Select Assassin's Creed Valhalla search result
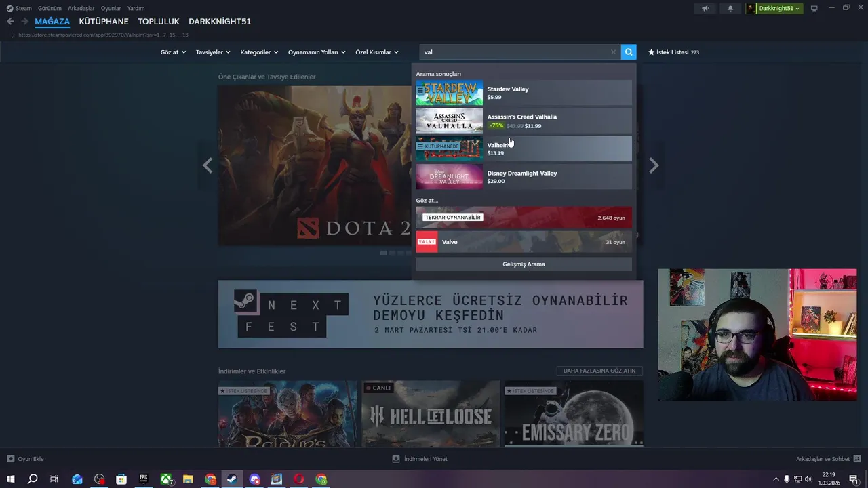 524,121
